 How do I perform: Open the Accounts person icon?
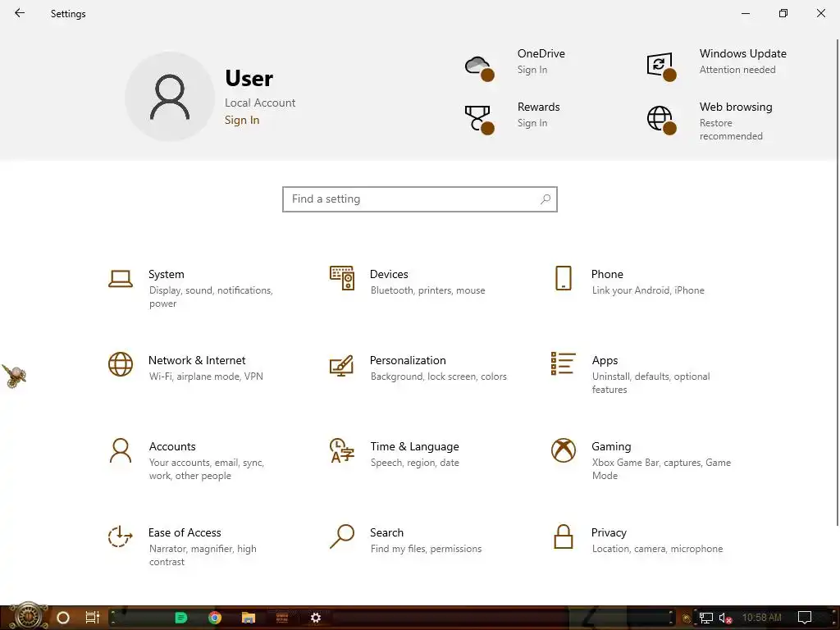pos(121,450)
